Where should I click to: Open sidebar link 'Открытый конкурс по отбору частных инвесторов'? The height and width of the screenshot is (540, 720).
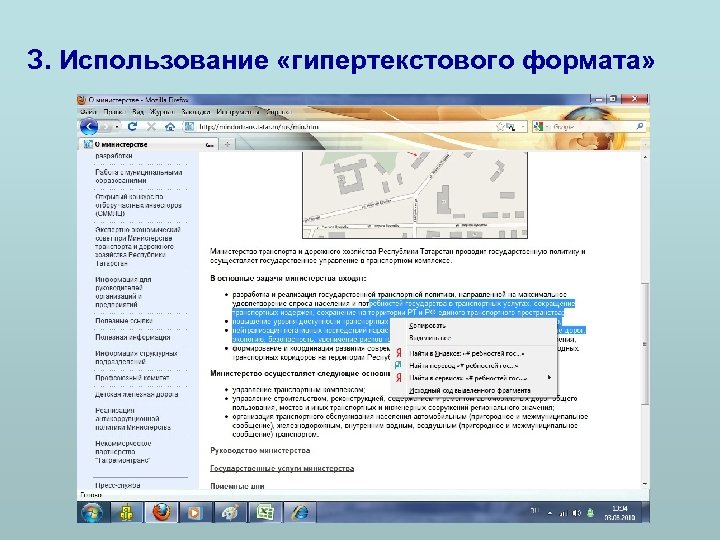point(138,205)
